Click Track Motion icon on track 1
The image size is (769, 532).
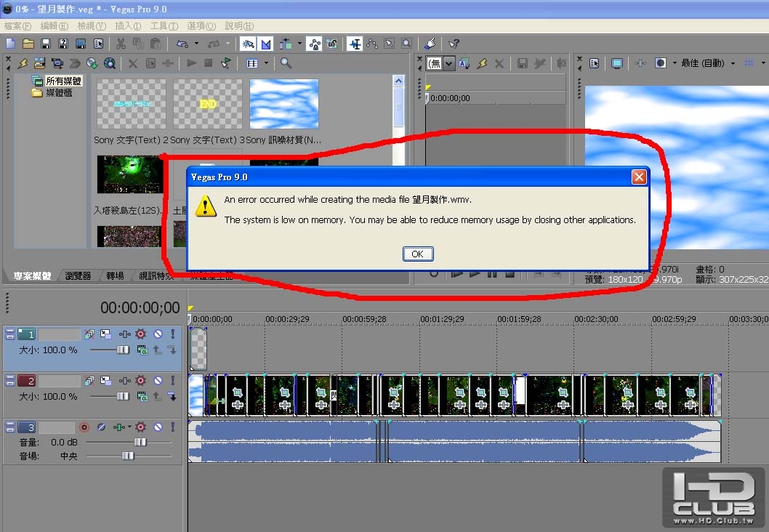105,334
